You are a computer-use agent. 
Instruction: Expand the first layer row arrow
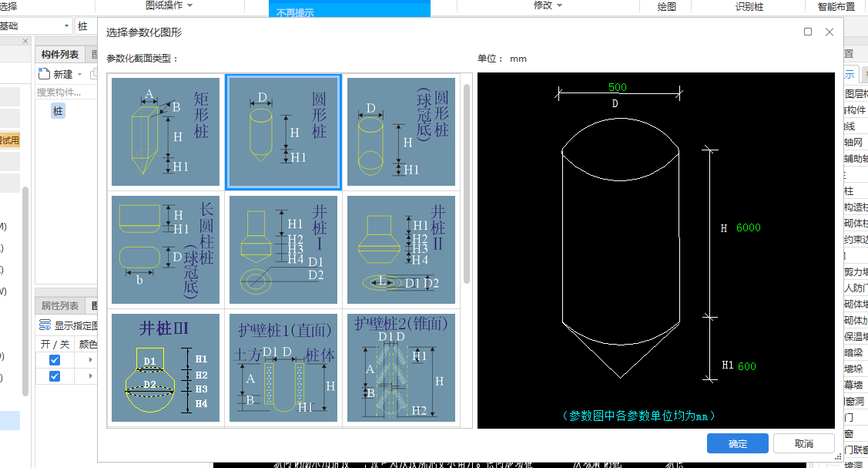[91, 360]
